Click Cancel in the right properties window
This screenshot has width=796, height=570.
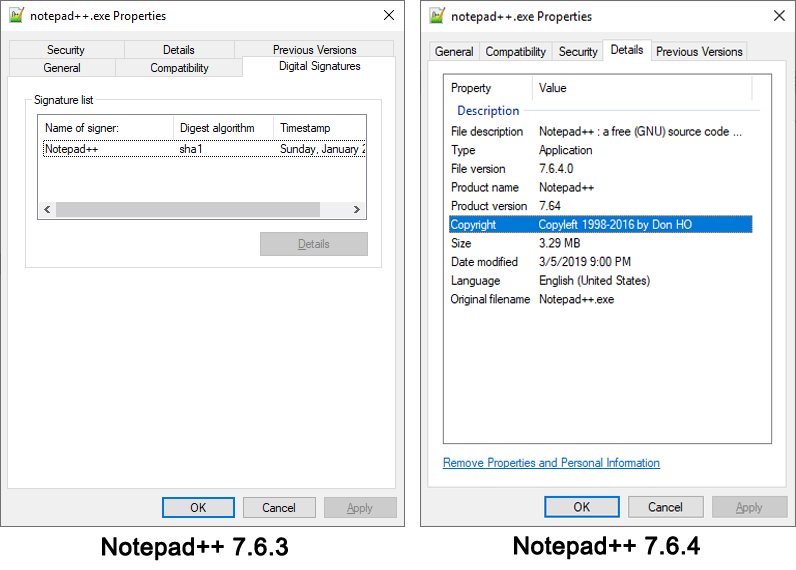click(665, 507)
